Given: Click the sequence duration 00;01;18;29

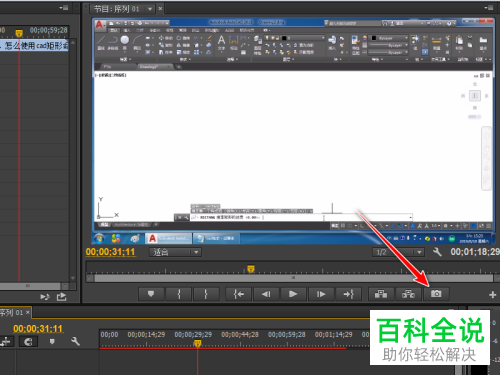Looking at the screenshot, I should [475, 252].
